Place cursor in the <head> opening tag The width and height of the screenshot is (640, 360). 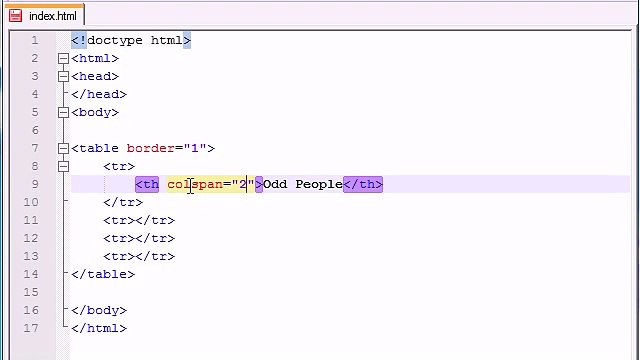click(x=95, y=76)
